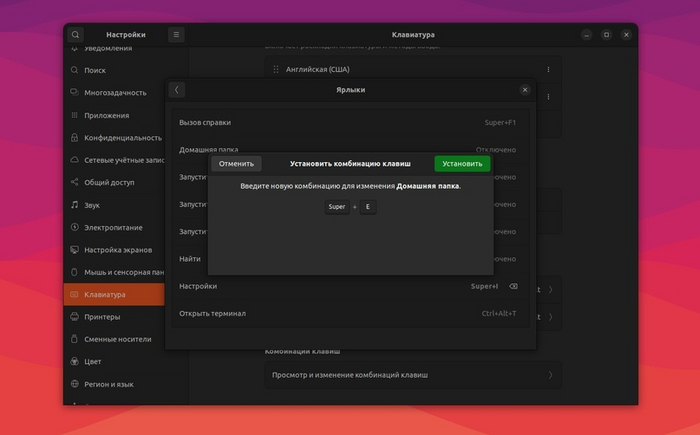Click the Принтеры printer icon in sidebar
Viewport: 700px width, 435px height.
click(75, 317)
